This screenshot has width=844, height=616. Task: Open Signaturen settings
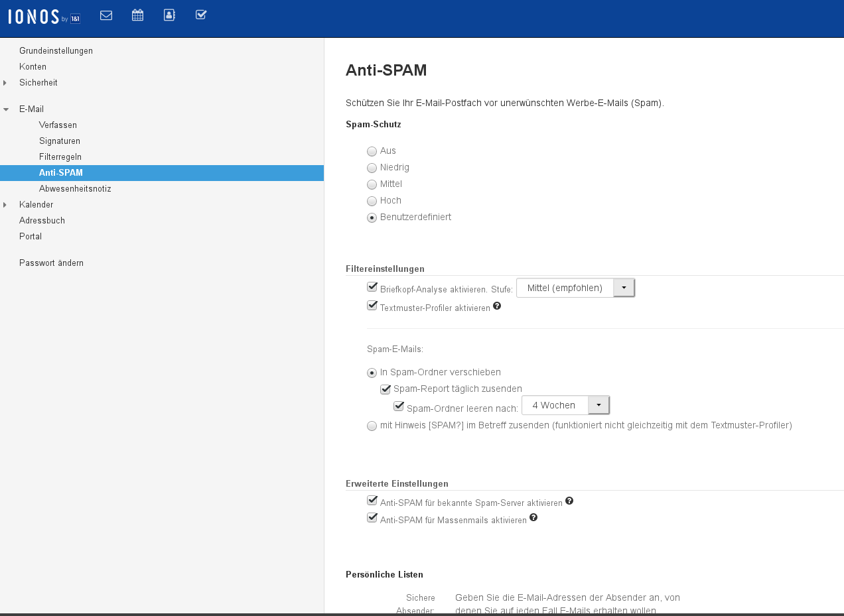click(x=60, y=141)
